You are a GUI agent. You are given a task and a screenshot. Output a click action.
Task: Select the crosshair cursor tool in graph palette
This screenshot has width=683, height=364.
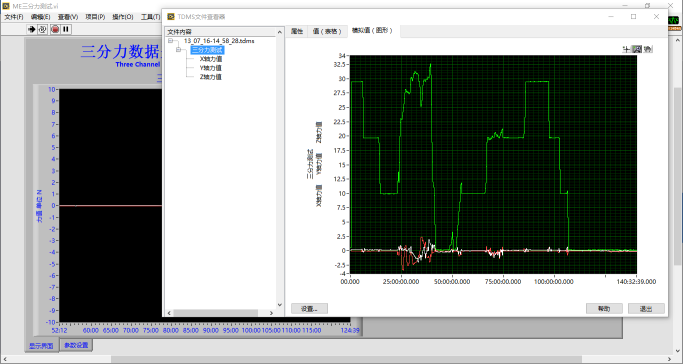(627, 49)
